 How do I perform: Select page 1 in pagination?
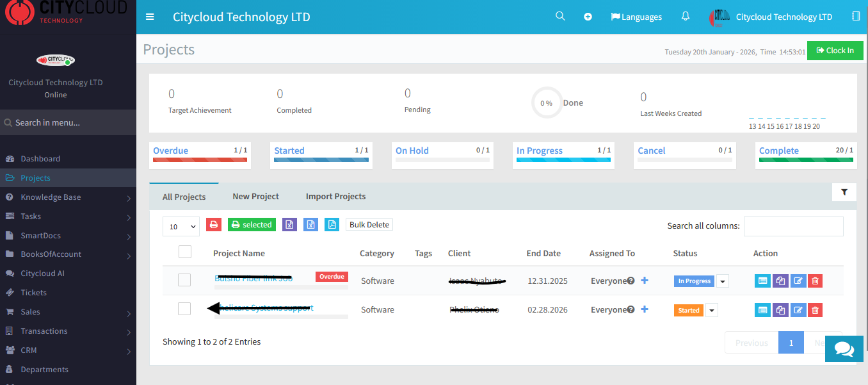791,343
